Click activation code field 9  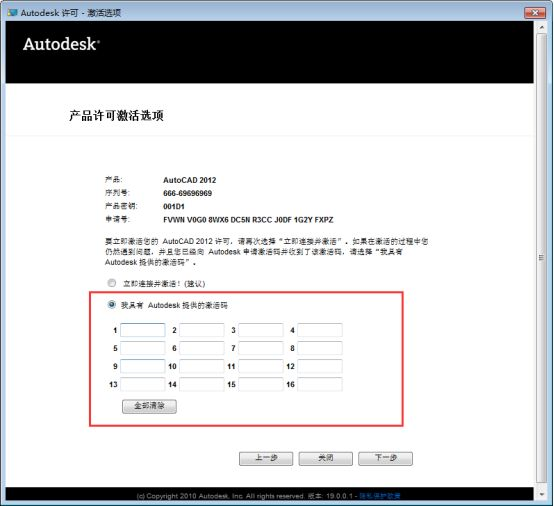143,366
